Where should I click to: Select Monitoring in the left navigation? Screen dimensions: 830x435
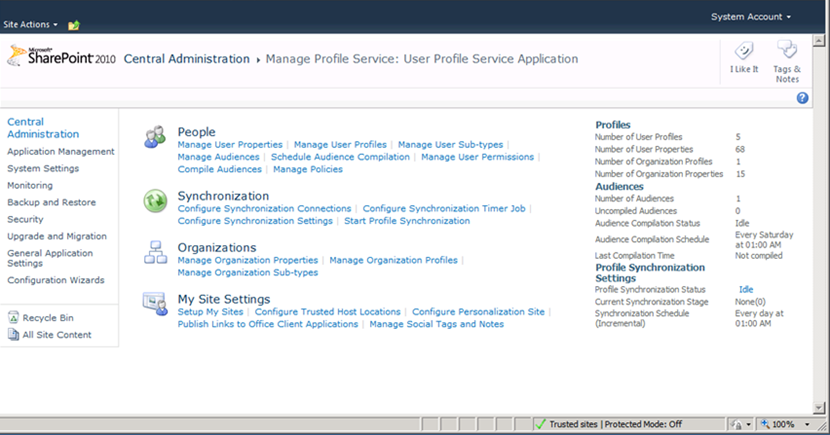click(x=30, y=185)
